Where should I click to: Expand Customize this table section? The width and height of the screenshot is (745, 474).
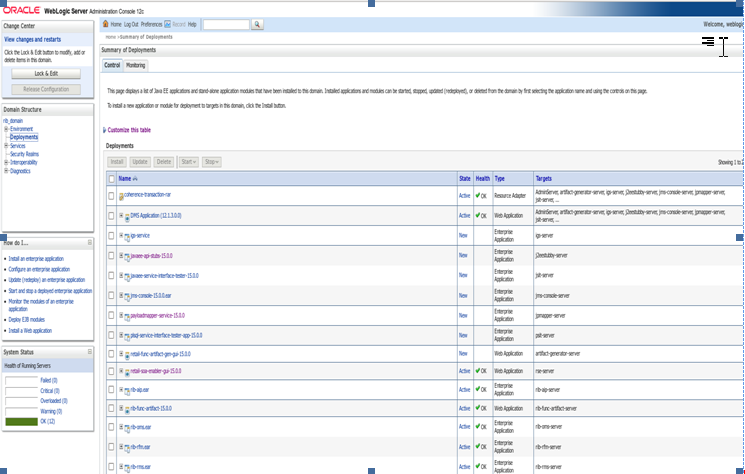[105, 130]
